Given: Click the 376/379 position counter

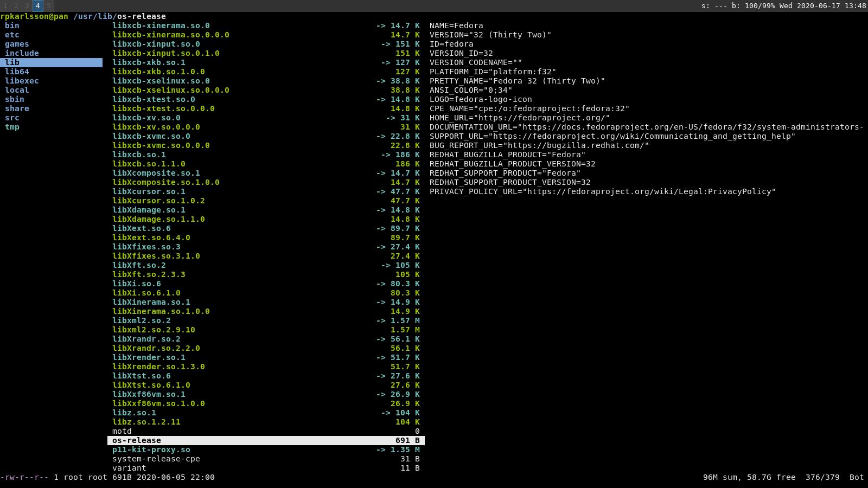Looking at the screenshot, I should 822,477.
